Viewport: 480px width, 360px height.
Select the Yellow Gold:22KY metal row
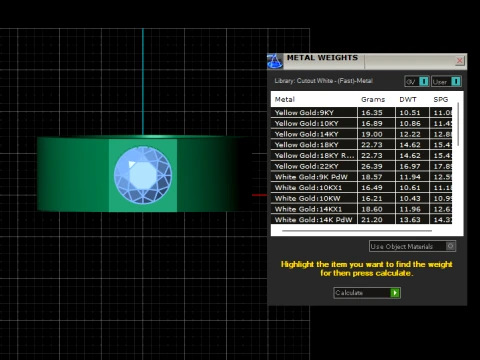(x=361, y=166)
